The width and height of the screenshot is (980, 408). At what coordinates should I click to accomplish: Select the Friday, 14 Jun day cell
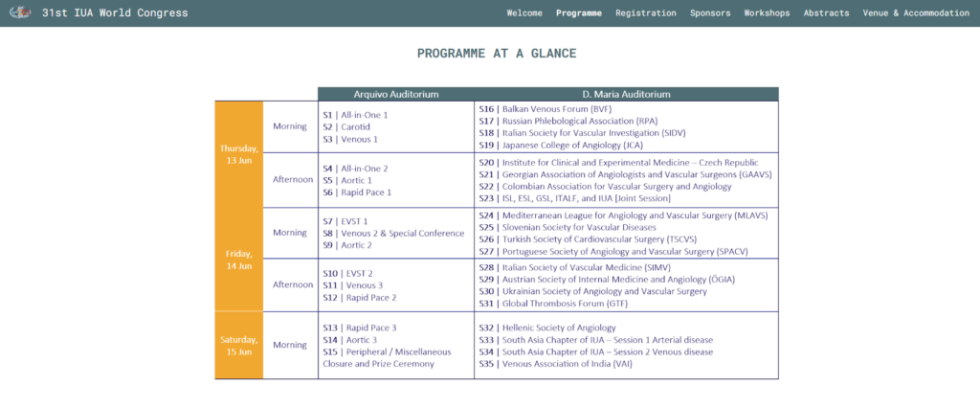(x=238, y=260)
